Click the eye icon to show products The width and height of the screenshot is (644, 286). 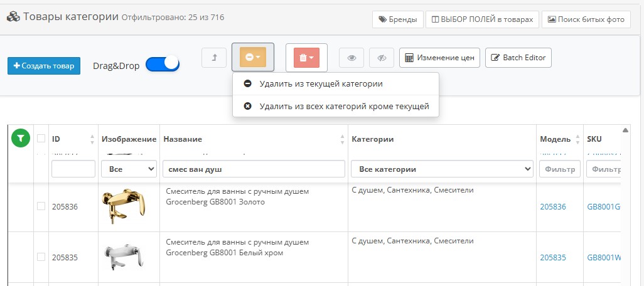[352, 58]
